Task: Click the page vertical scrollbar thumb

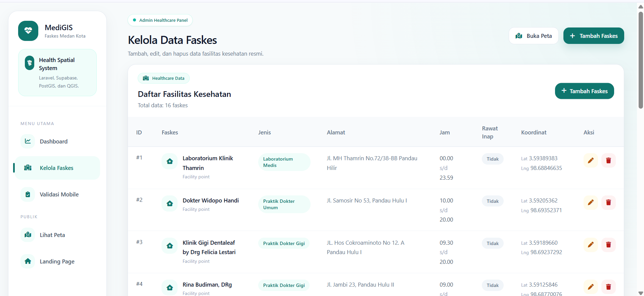Action: [641, 60]
